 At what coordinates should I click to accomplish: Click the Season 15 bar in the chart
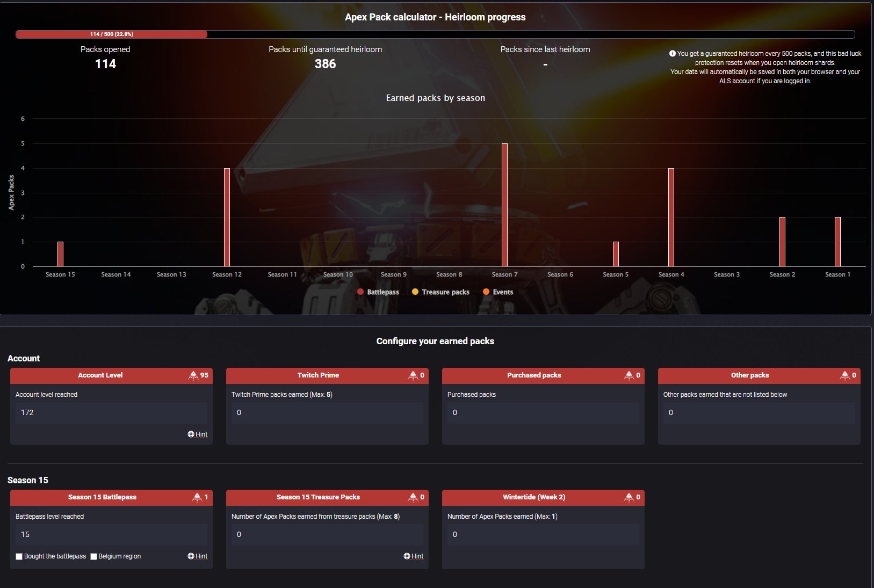pos(60,254)
